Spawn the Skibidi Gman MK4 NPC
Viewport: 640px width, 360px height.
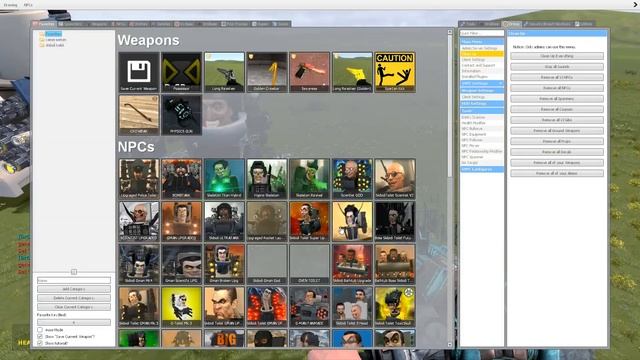(x=139, y=264)
